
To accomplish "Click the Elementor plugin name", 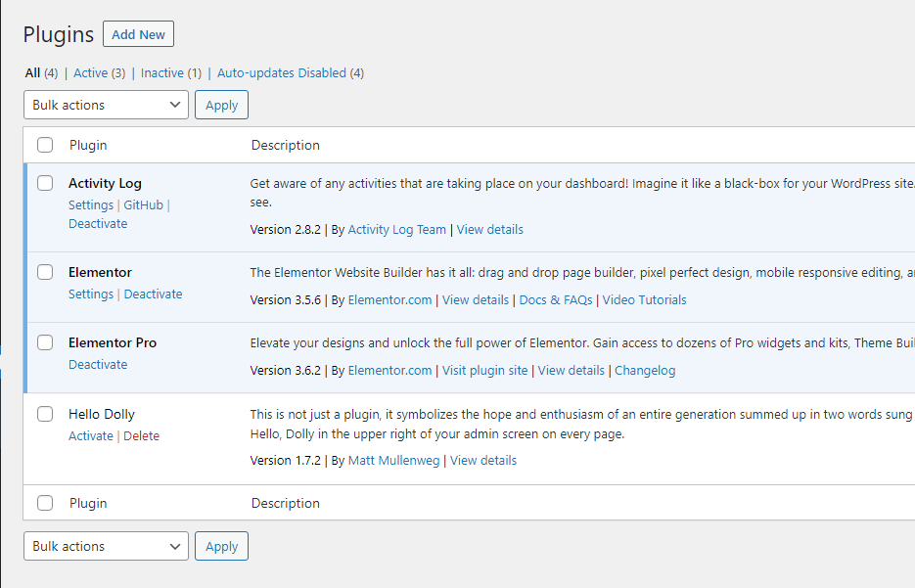I will pos(101,272).
